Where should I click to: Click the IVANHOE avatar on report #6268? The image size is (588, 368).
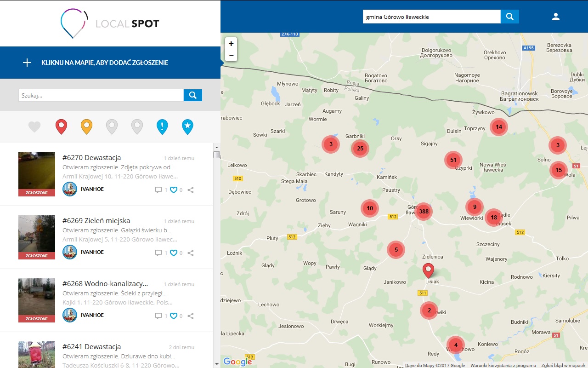[x=70, y=315]
